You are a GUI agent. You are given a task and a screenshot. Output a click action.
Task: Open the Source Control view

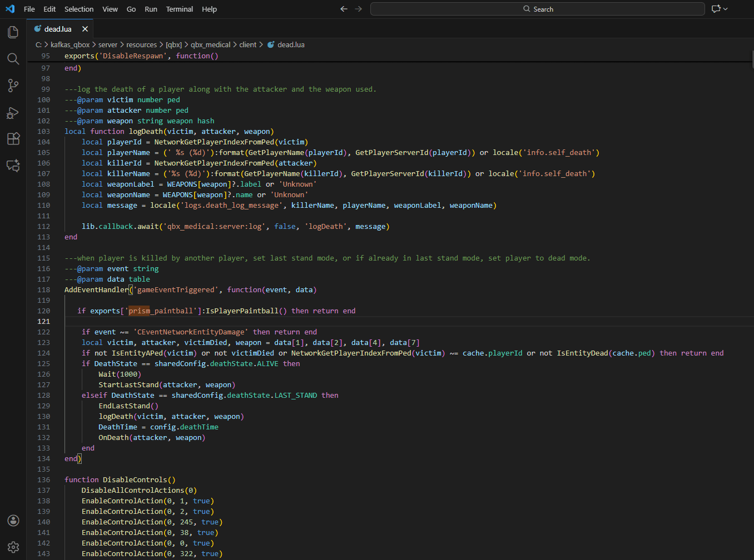13,86
